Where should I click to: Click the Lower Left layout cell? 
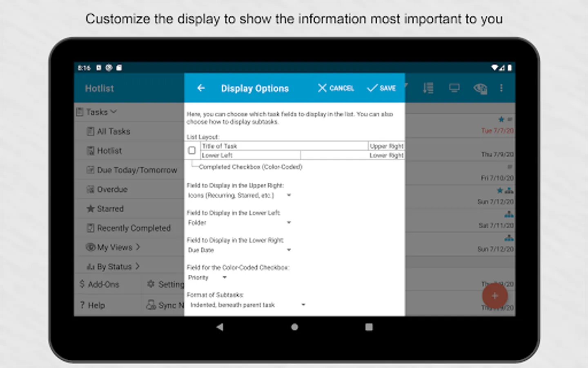(x=251, y=155)
